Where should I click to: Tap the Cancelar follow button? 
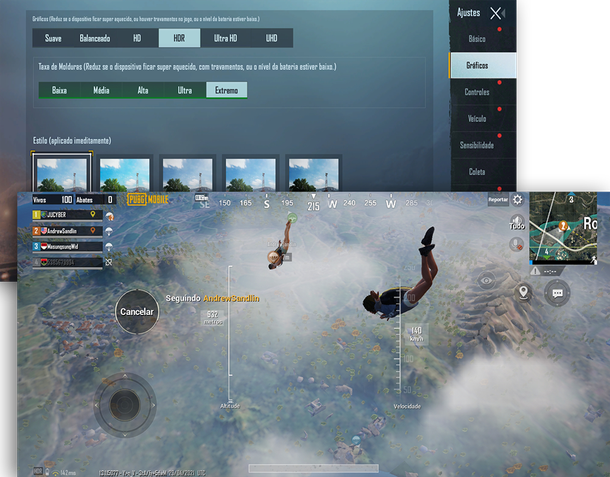click(137, 312)
